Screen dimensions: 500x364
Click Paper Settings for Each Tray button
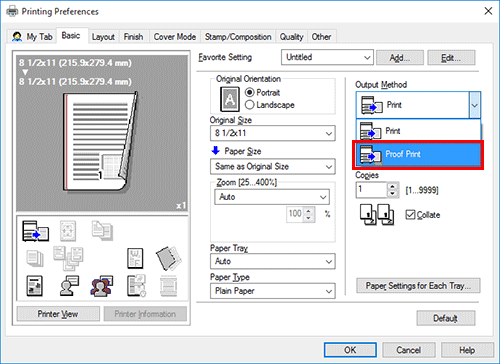[x=418, y=286]
